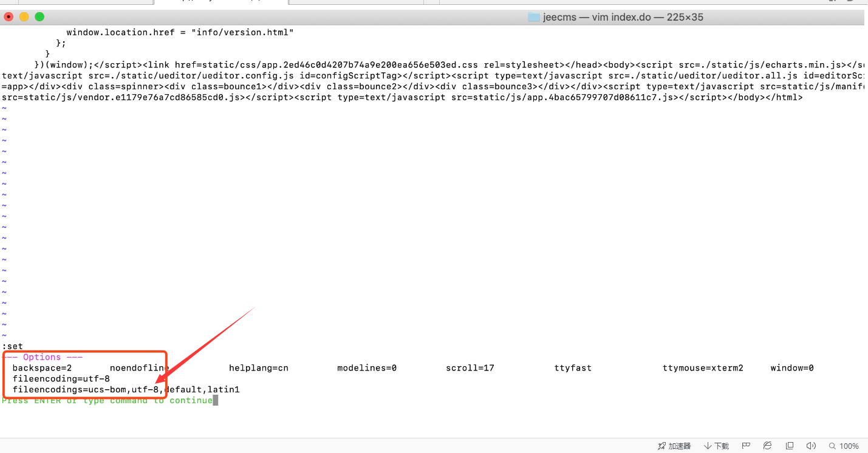Click 'Press ENTER or type command to continue'
The height and width of the screenshot is (453, 868).
pos(108,400)
